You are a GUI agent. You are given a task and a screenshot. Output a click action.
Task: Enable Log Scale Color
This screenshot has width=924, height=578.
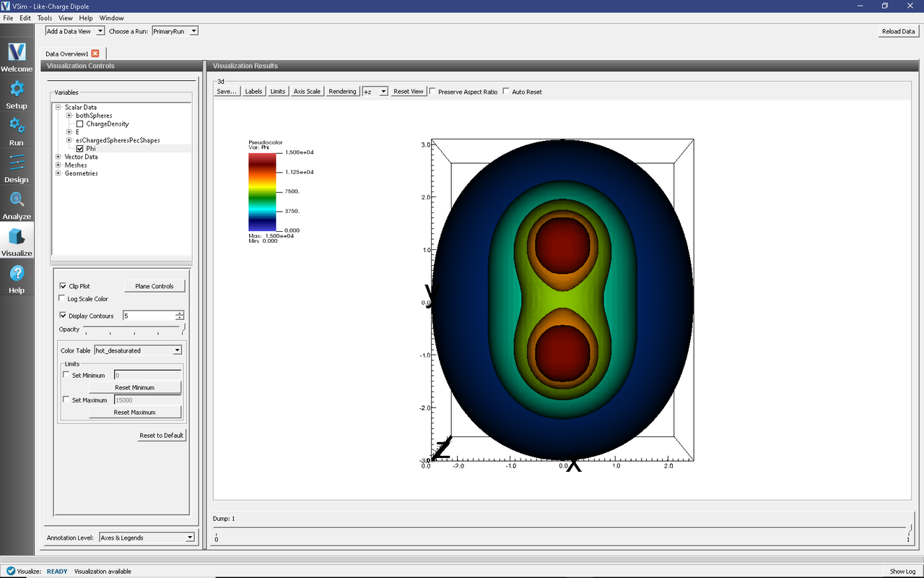[x=61, y=299]
